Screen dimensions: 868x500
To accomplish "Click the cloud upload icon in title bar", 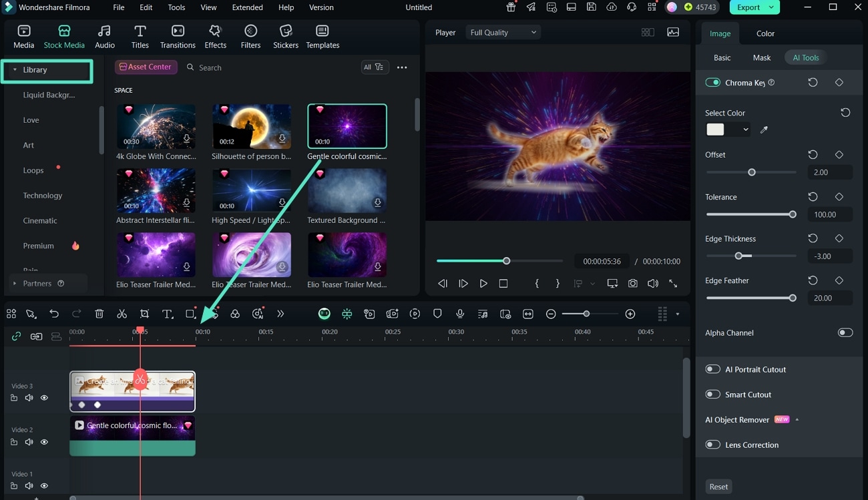I will click(612, 7).
